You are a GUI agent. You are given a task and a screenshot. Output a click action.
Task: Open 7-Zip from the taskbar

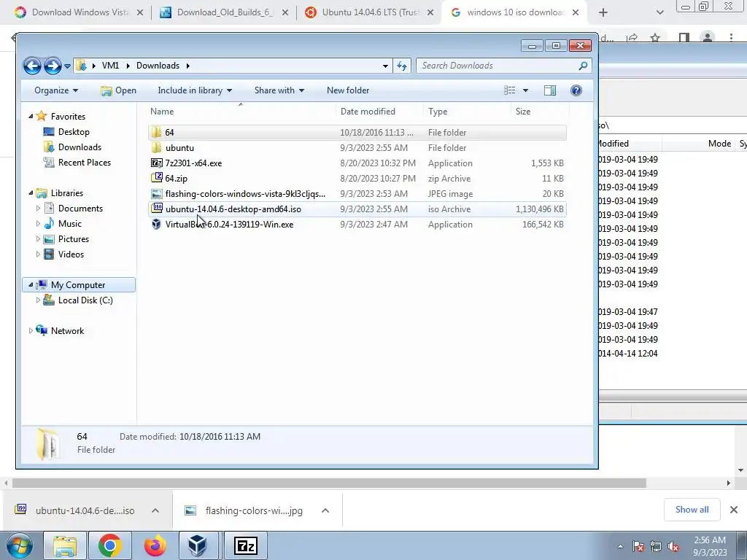pos(245,545)
